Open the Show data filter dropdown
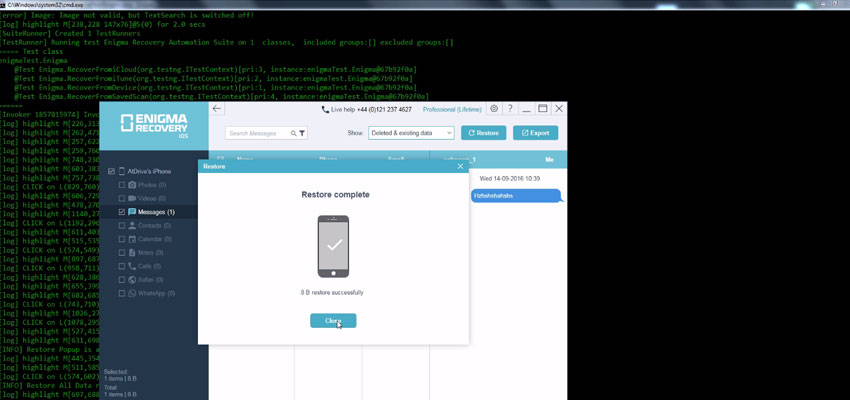 [x=411, y=133]
